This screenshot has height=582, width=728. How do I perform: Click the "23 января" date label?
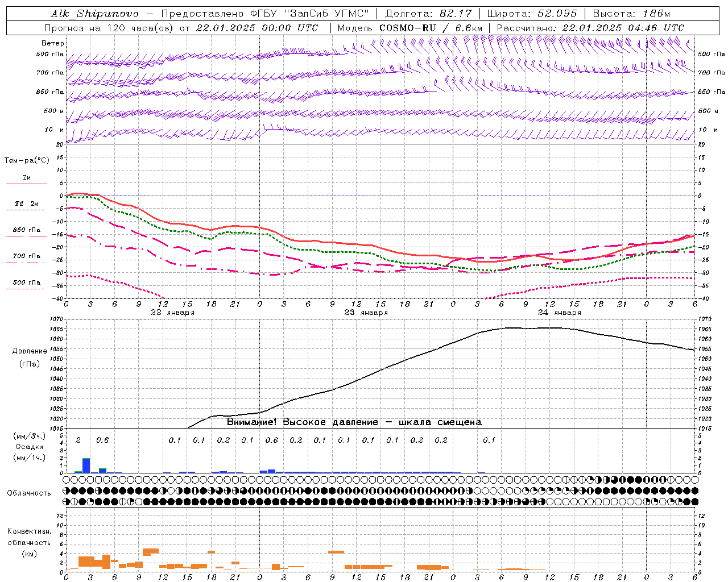[366, 313]
